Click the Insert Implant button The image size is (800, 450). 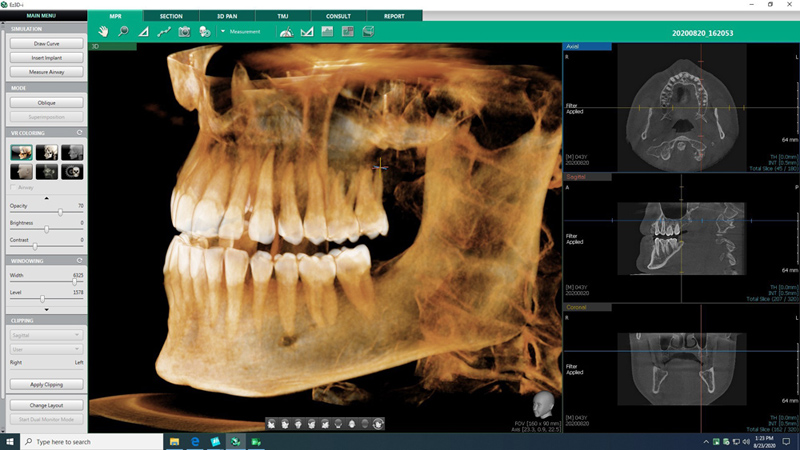[46, 58]
